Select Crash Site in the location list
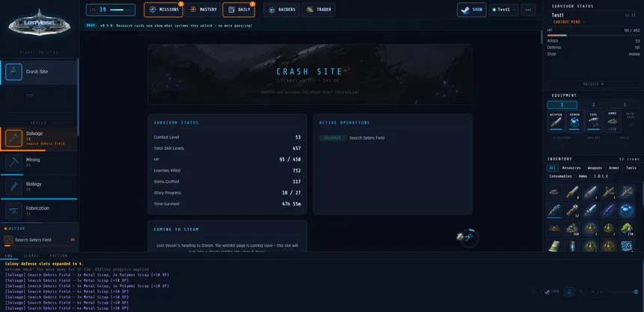The width and height of the screenshot is (644, 312). 39,72
